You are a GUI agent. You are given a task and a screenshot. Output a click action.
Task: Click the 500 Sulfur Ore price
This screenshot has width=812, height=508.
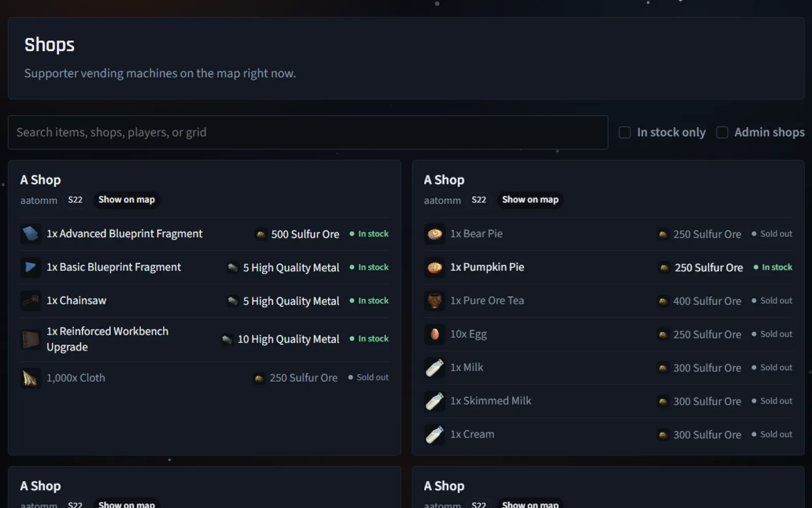[305, 234]
